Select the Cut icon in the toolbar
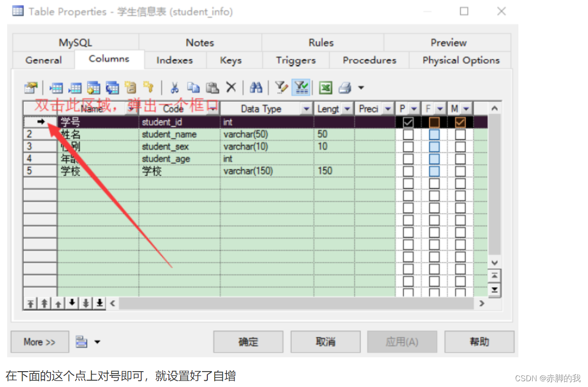The image size is (588, 387). [x=175, y=87]
